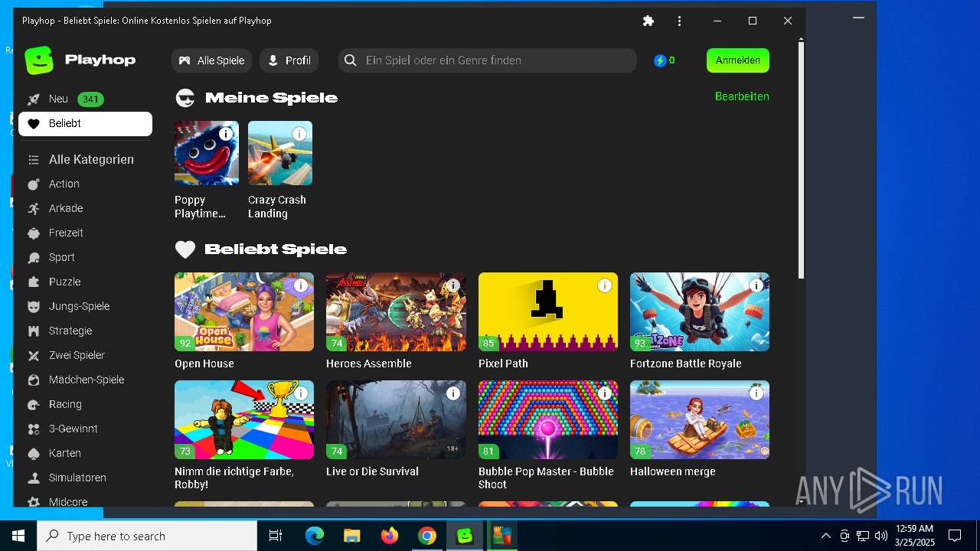Click the Alle Spiele button
Image resolution: width=980 pixels, height=551 pixels.
(212, 60)
